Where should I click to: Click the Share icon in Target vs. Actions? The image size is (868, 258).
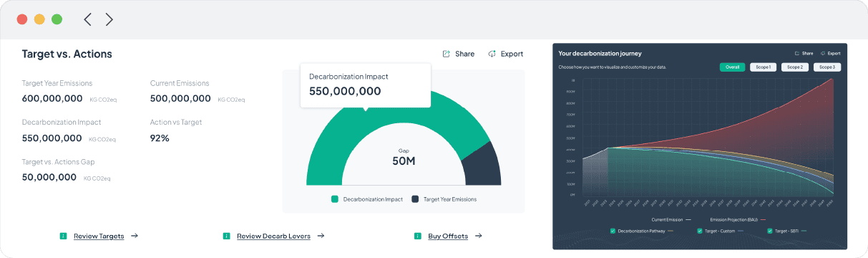click(447, 54)
